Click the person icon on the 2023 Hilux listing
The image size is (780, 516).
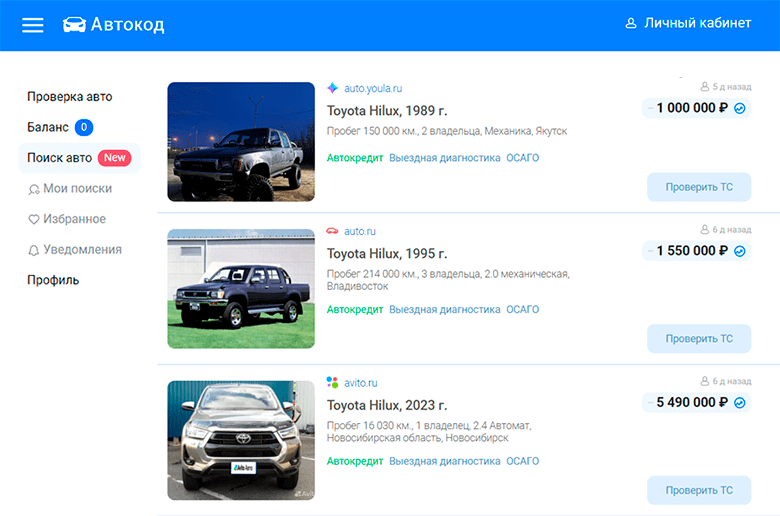(x=705, y=381)
